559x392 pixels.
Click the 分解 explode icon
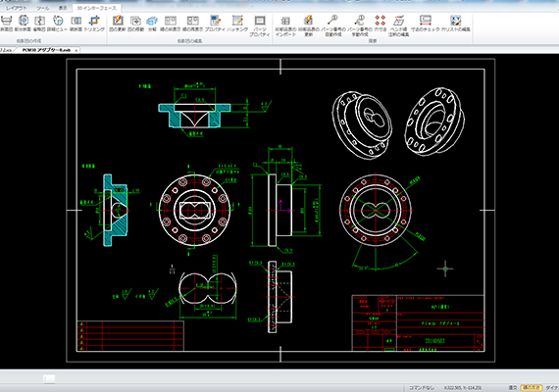click(x=152, y=24)
